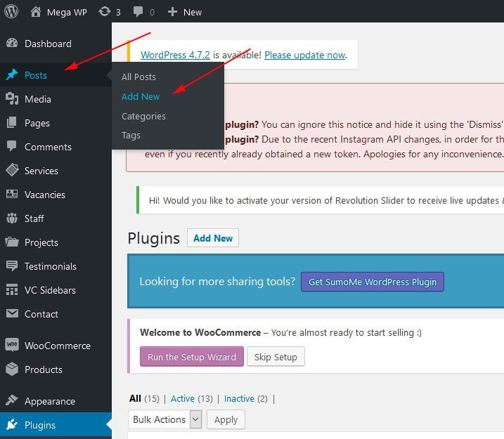
Task: Click the Mega WP site name
Action: (67, 12)
